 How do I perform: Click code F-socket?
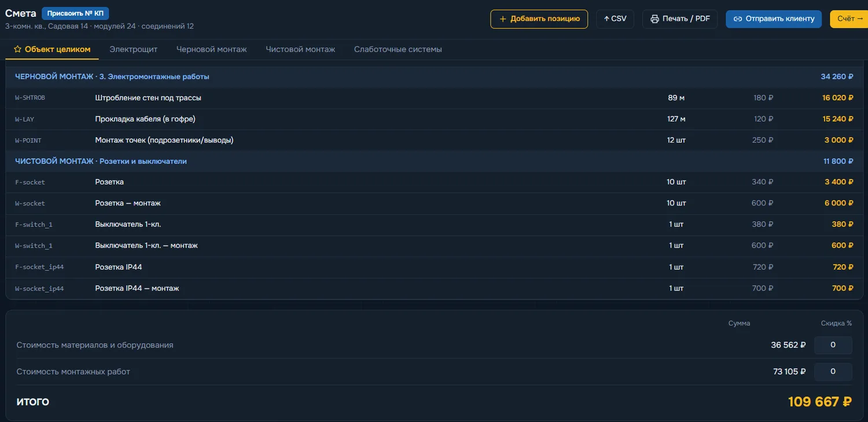[x=30, y=182]
